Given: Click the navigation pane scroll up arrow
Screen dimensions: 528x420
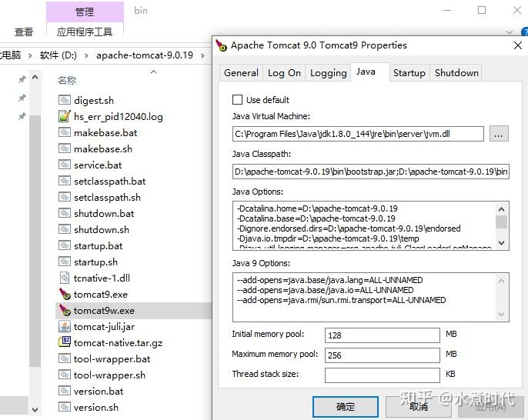Looking at the screenshot, I should click(x=35, y=78).
